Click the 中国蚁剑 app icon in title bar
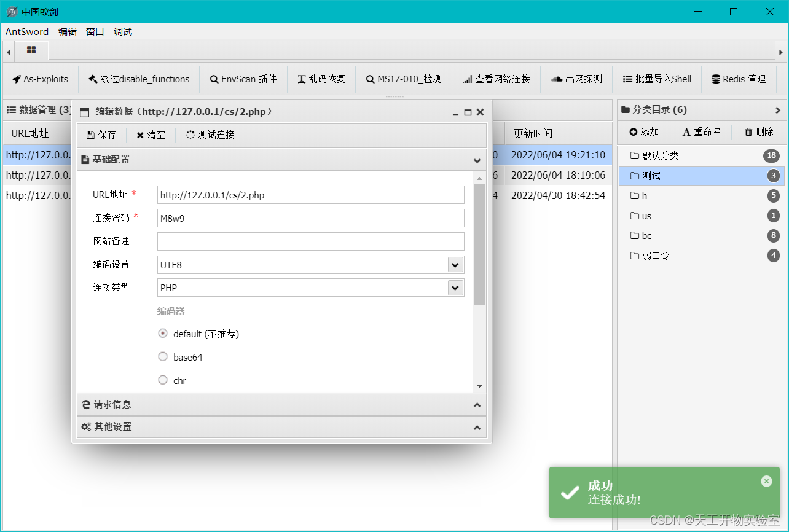 (12, 12)
